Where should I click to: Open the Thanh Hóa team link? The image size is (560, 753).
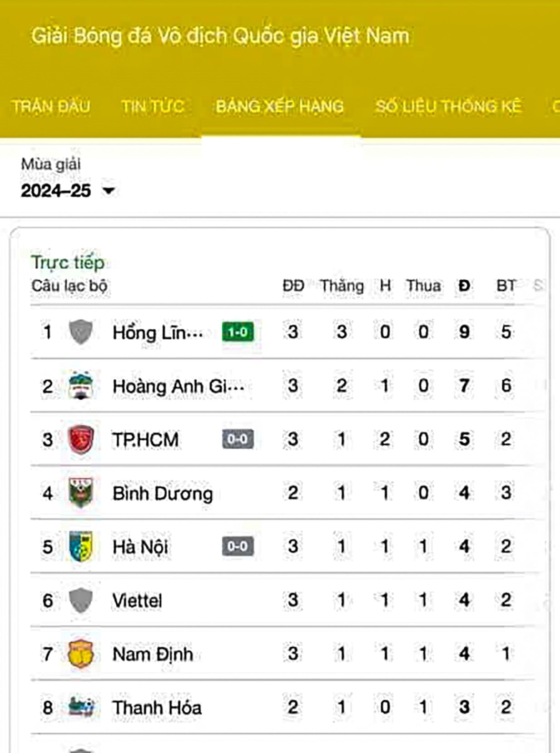(x=157, y=708)
